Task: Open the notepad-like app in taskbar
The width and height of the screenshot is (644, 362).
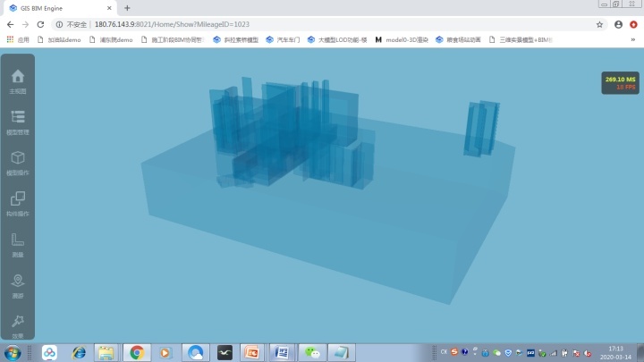Action: point(341,352)
